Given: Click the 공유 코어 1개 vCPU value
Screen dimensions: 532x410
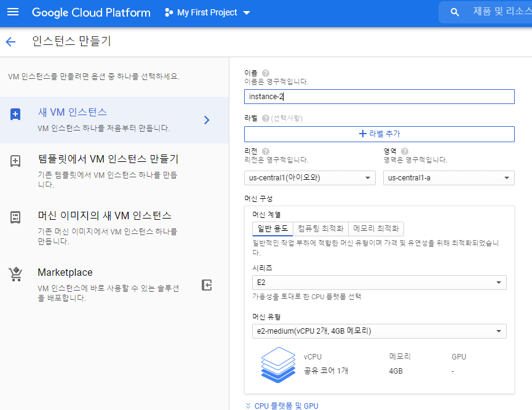Looking at the screenshot, I should point(326,371).
